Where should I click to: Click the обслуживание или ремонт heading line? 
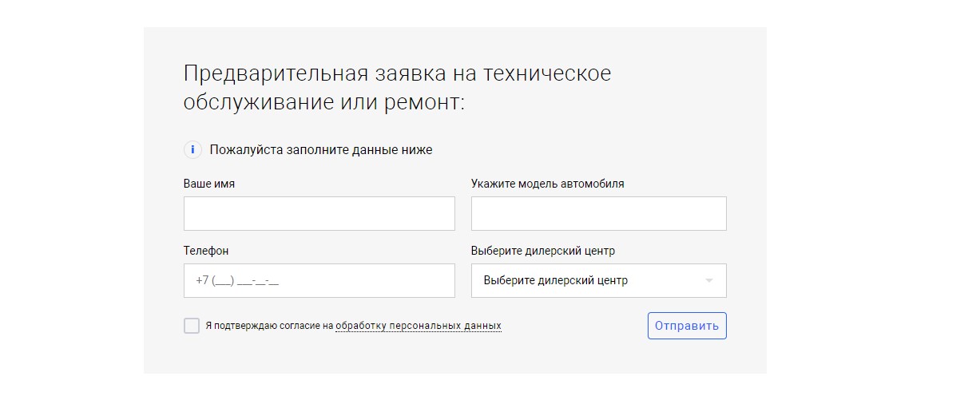point(323,103)
